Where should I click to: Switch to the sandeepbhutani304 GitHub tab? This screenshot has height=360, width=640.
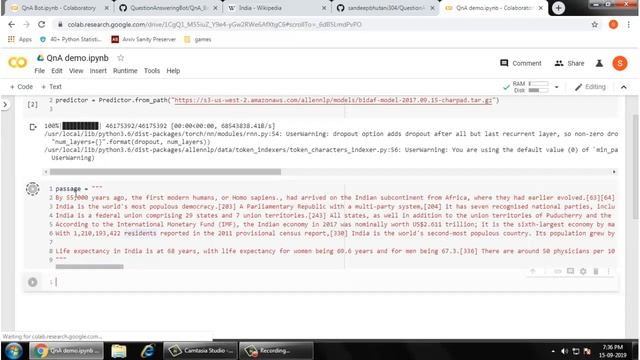click(x=385, y=8)
